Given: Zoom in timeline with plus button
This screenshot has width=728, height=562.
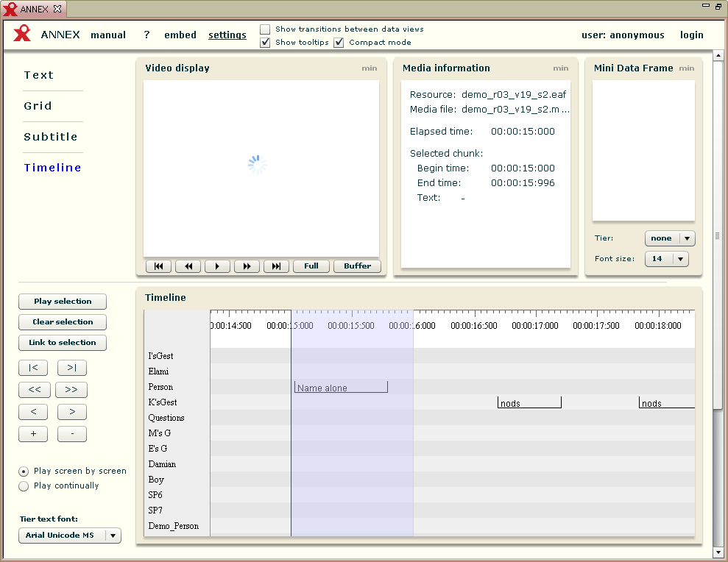Looking at the screenshot, I should (x=33, y=434).
